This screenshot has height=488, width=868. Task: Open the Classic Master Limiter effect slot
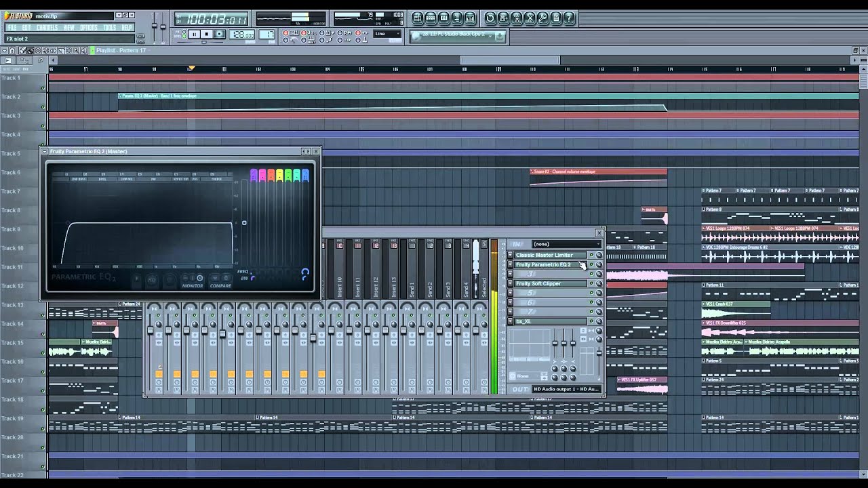550,256
